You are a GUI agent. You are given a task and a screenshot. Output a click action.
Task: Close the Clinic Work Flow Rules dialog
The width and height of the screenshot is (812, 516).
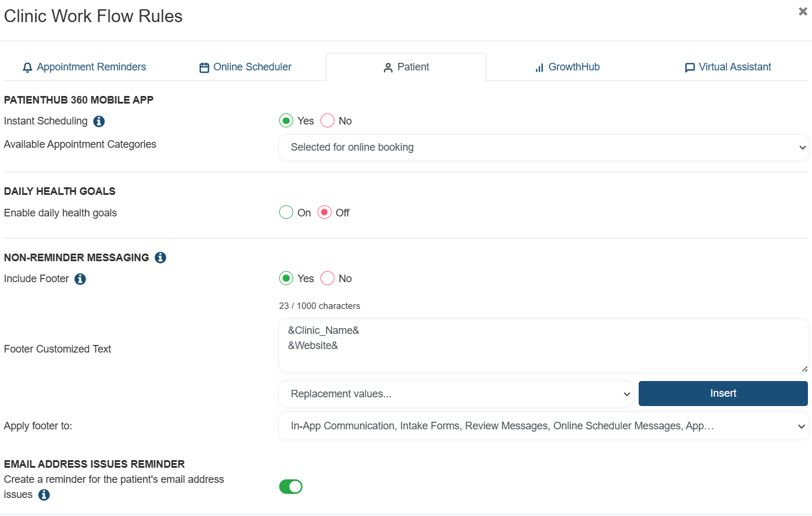(x=803, y=11)
